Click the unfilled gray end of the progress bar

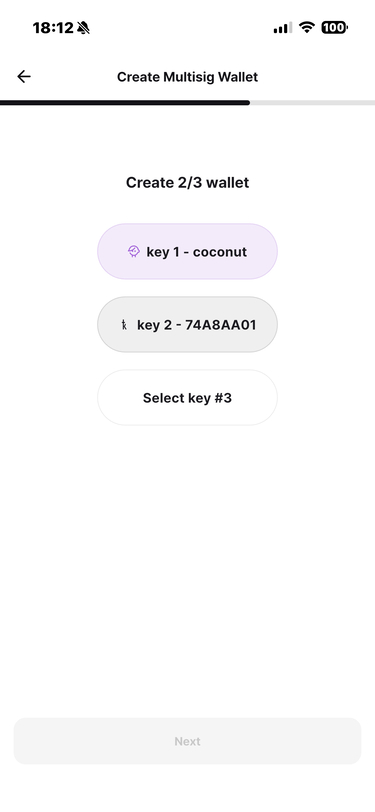[312, 103]
